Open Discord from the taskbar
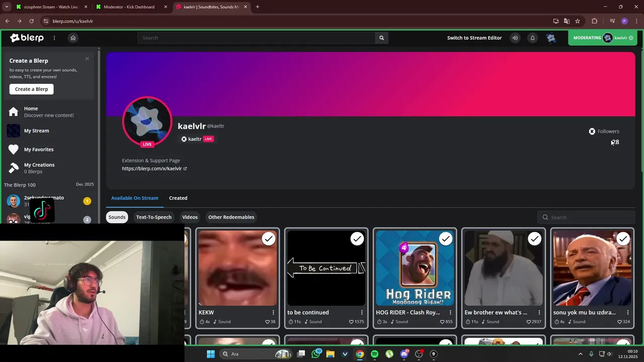Viewport: 644px width, 362px height. click(x=404, y=354)
